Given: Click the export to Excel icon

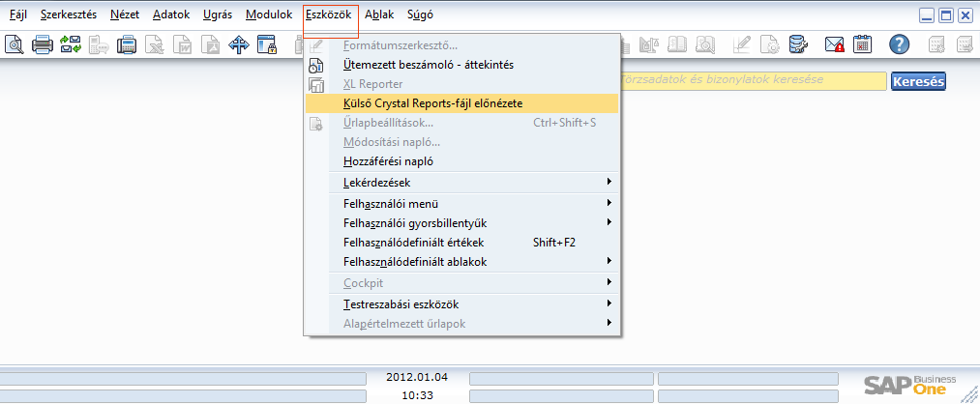Looking at the screenshot, I should point(156,44).
